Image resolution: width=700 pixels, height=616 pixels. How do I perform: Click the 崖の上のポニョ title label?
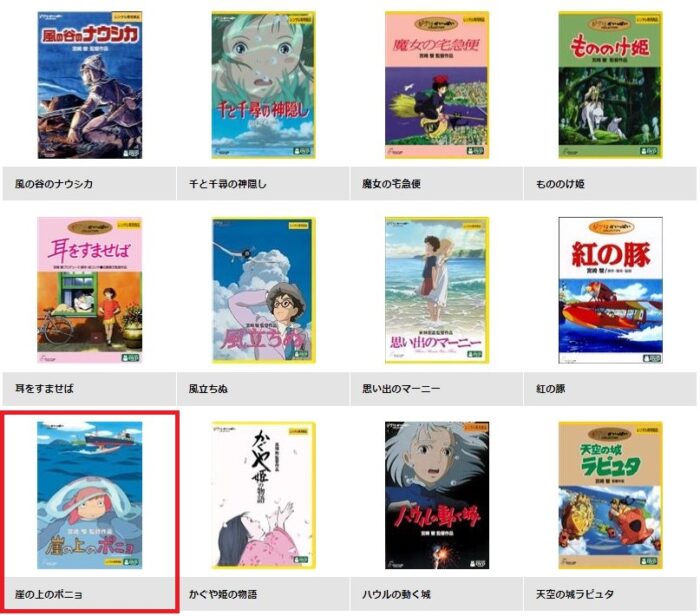coord(49,594)
